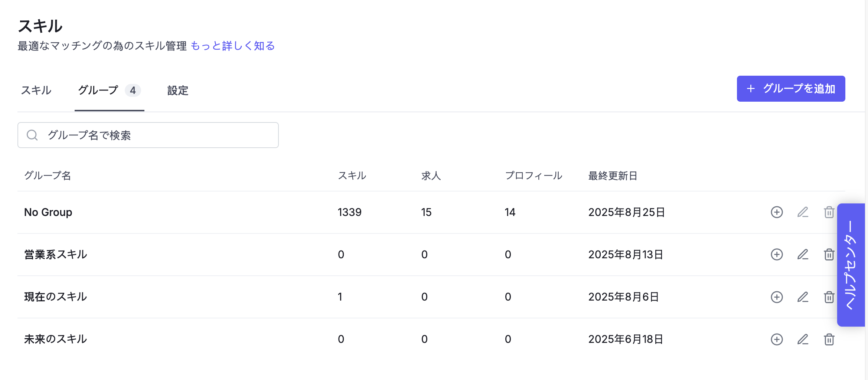Click add icon for No Group row
The height and width of the screenshot is (380, 868).
tap(777, 212)
